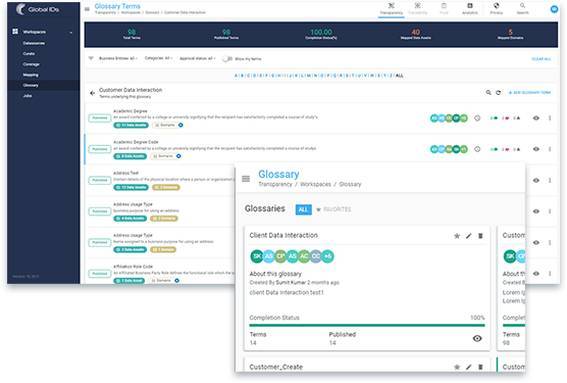The width and height of the screenshot is (567, 383).
Task: Click the SK avatar in Client Data Interaction card
Action: pyautogui.click(x=257, y=256)
